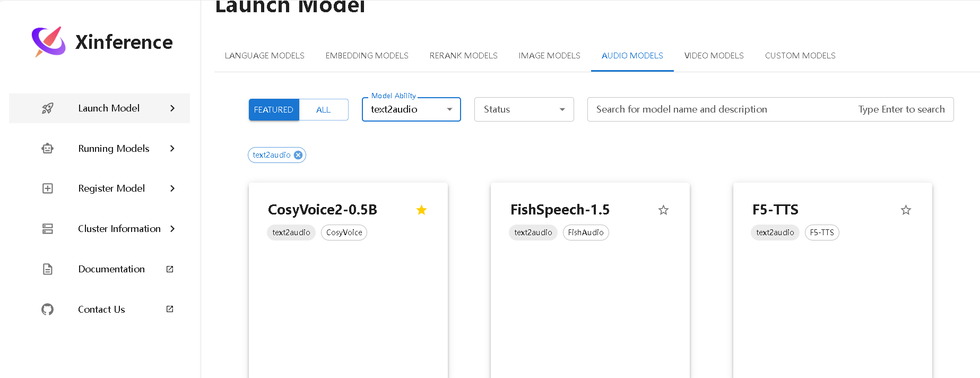Click text2audio tag on CosyVoice2-0.5B card

(291, 233)
